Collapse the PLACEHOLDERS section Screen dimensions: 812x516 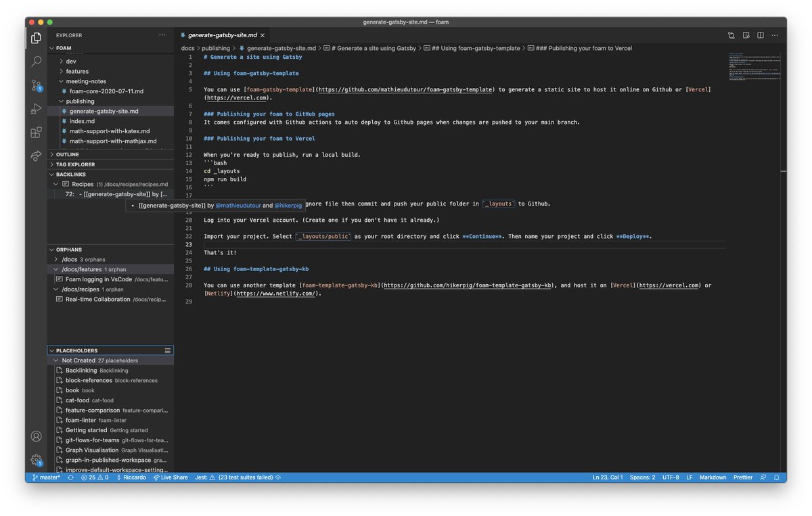click(x=110, y=350)
